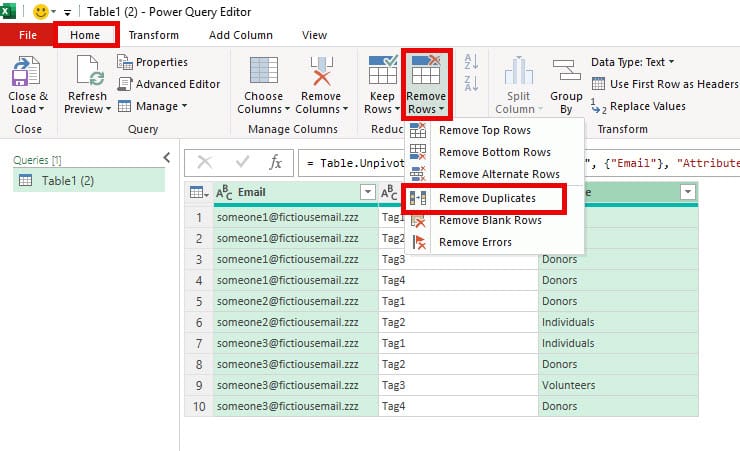Click the Keep Rows icon

coord(382,71)
